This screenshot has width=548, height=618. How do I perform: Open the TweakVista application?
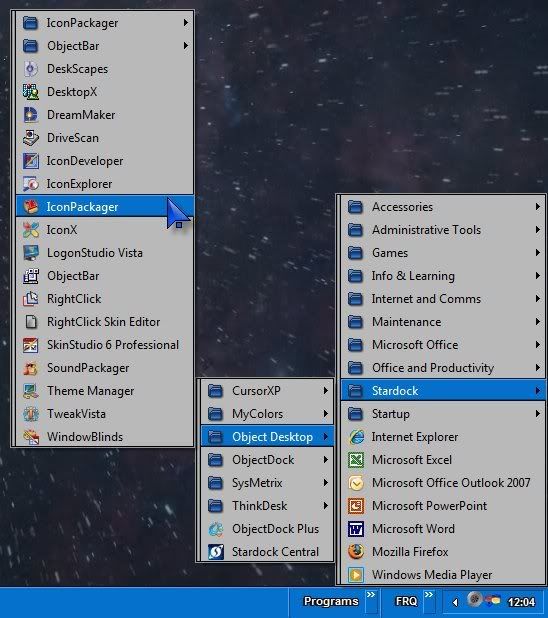tap(104, 414)
